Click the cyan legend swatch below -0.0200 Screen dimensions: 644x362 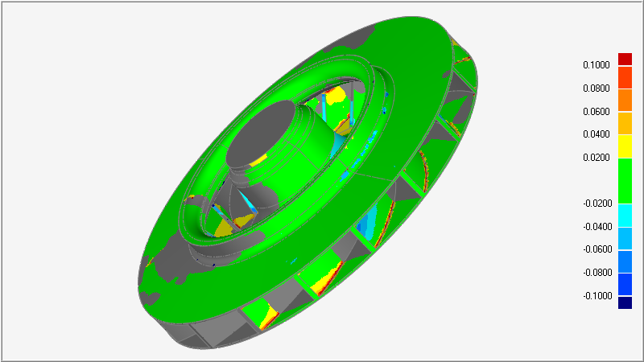[625, 216]
